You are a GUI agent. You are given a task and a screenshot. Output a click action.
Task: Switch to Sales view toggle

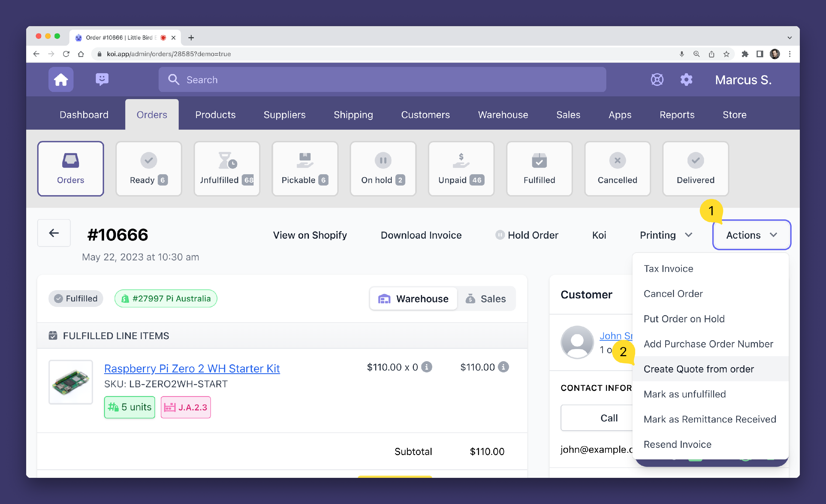point(486,299)
